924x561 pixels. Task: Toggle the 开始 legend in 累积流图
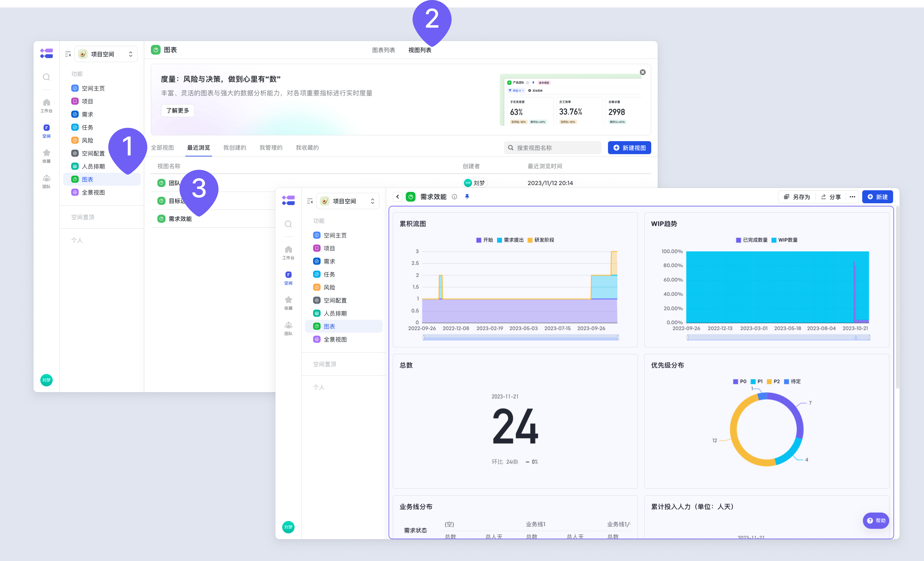click(x=484, y=240)
